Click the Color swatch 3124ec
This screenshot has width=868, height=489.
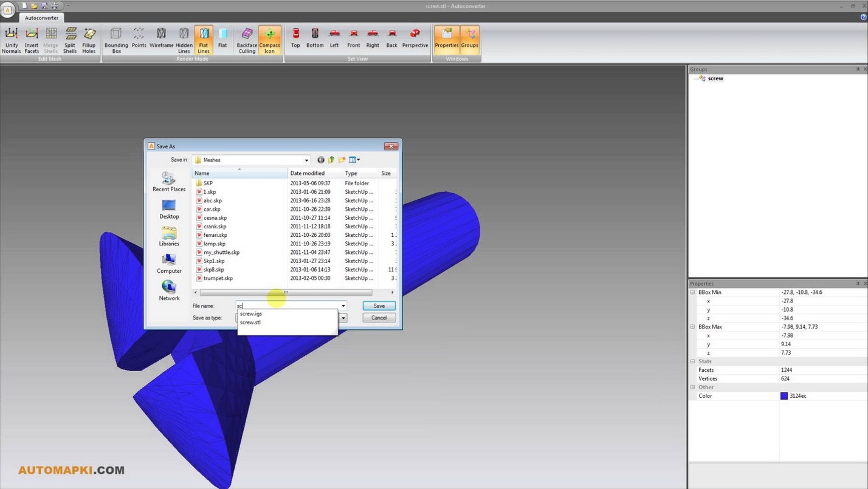point(784,396)
